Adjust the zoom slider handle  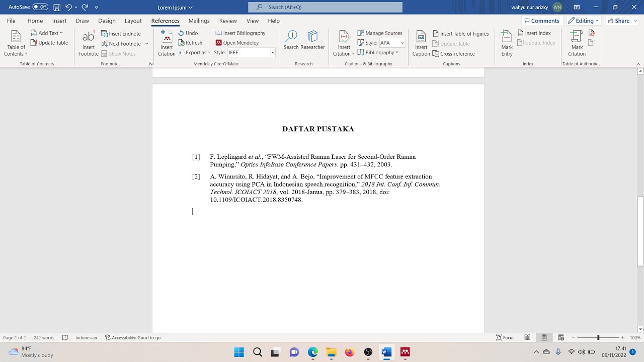click(x=598, y=338)
